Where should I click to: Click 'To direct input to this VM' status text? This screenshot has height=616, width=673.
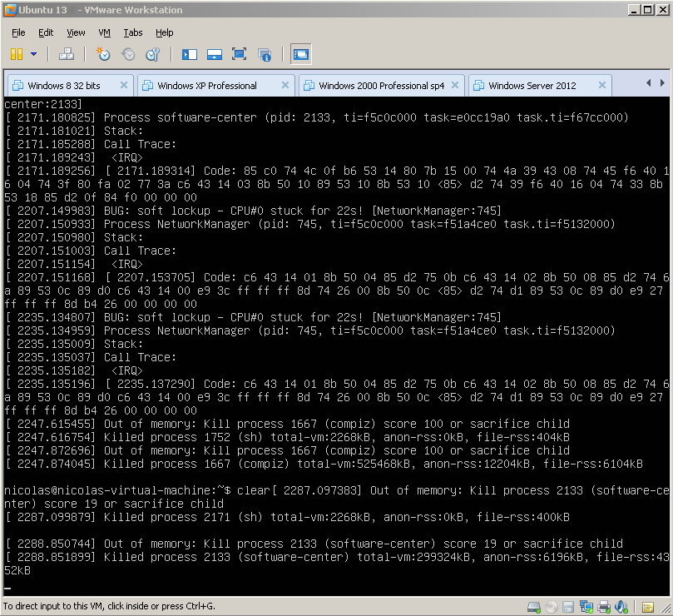109,606
